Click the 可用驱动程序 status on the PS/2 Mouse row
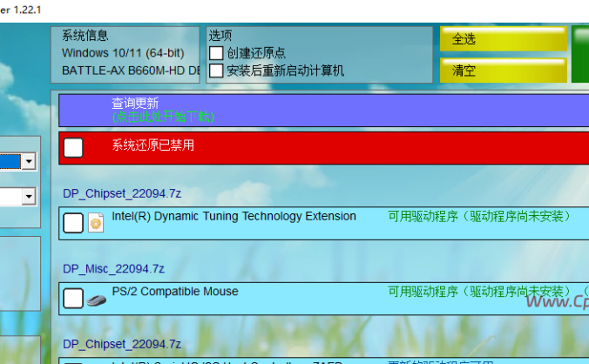 pos(479,292)
